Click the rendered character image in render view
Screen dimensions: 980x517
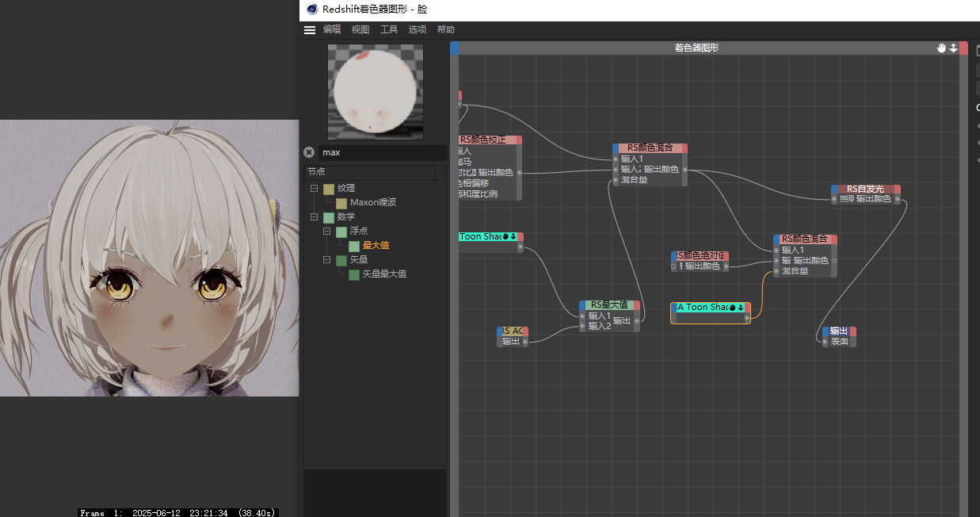[x=150, y=258]
